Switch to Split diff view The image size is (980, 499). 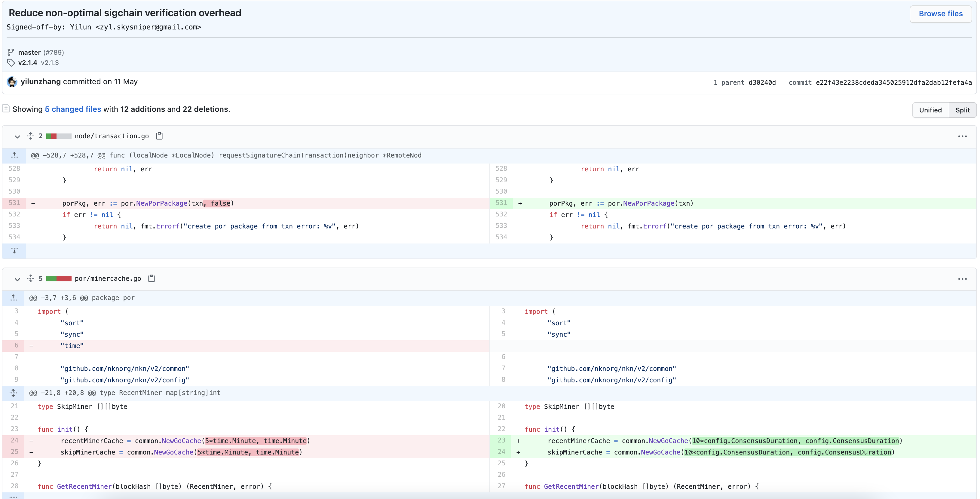(x=962, y=110)
